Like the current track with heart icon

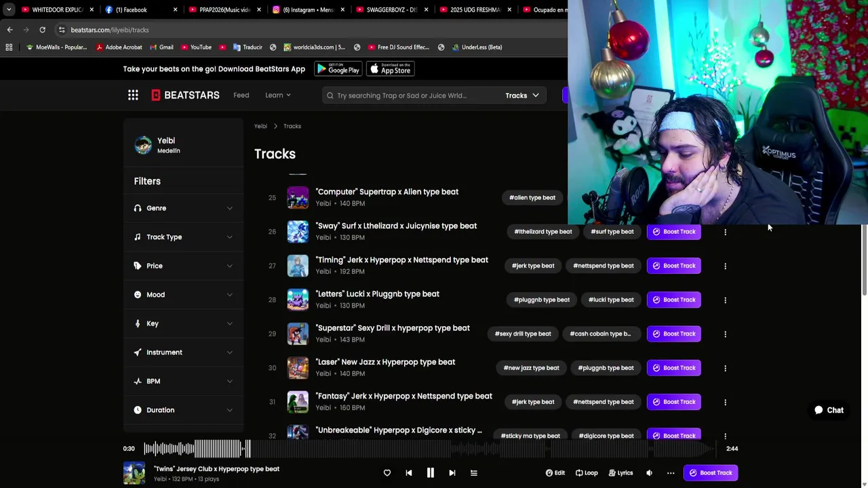pyautogui.click(x=387, y=473)
